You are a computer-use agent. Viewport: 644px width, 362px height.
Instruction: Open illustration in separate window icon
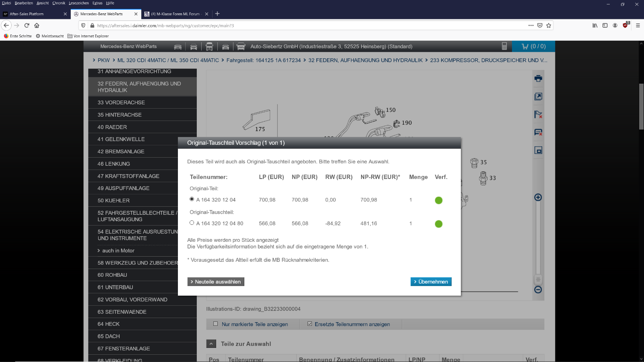point(538,97)
